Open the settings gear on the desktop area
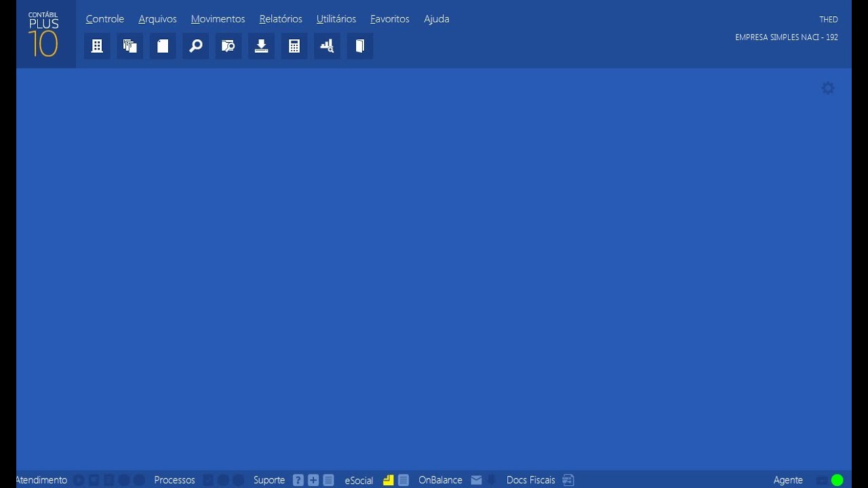 pos(828,88)
